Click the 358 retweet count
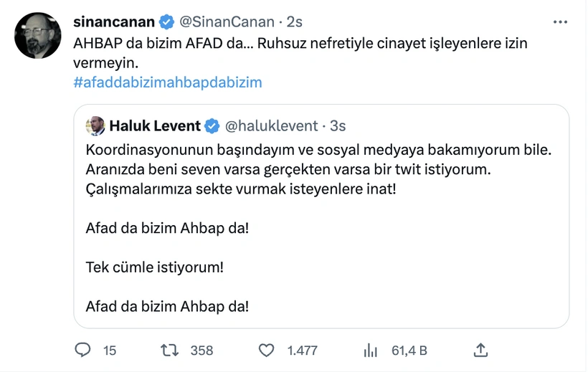588x372 pixels. point(201,350)
